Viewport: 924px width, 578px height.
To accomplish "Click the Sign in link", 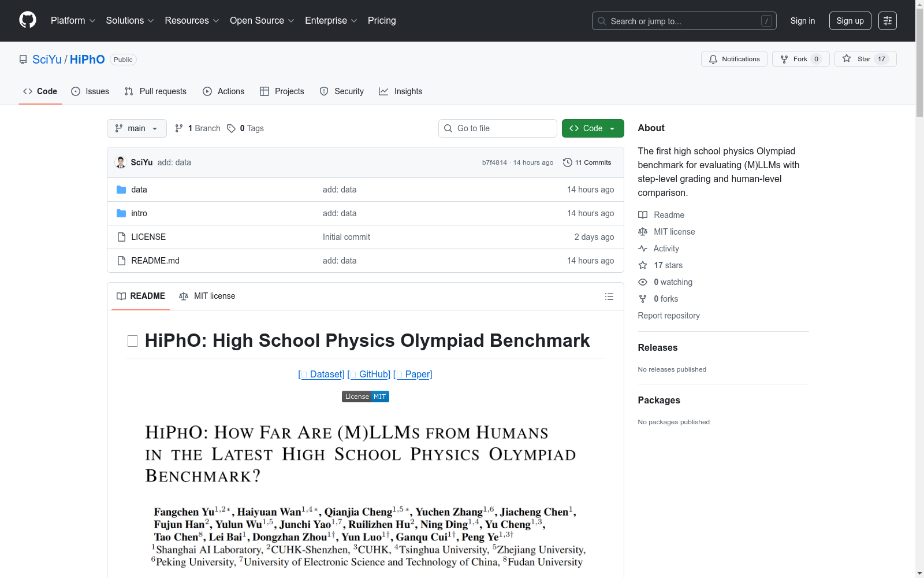I will click(803, 21).
